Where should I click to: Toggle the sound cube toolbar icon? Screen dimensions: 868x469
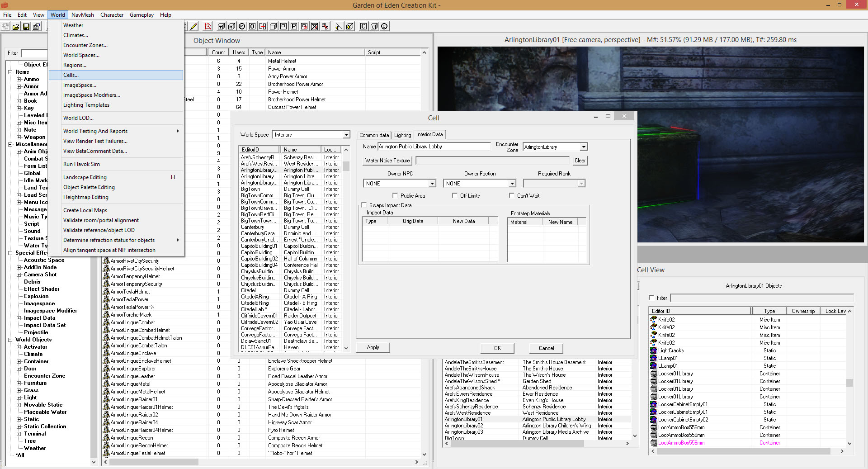tap(349, 26)
